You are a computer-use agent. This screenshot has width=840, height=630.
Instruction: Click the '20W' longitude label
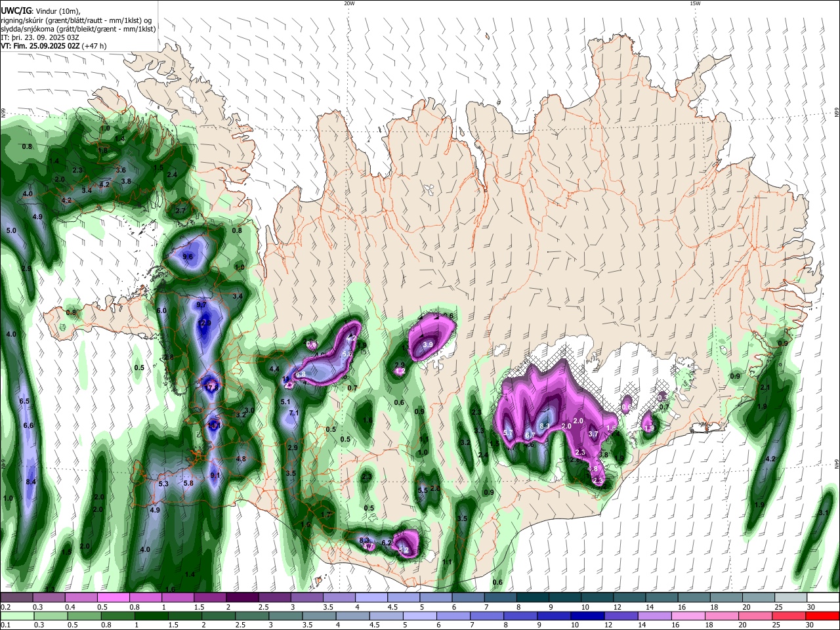(349, 3)
